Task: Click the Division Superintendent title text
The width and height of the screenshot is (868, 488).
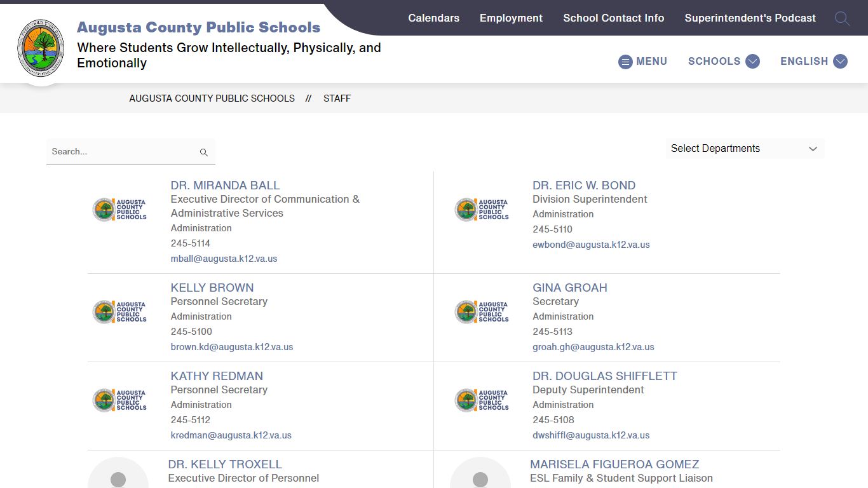Action: click(x=590, y=200)
